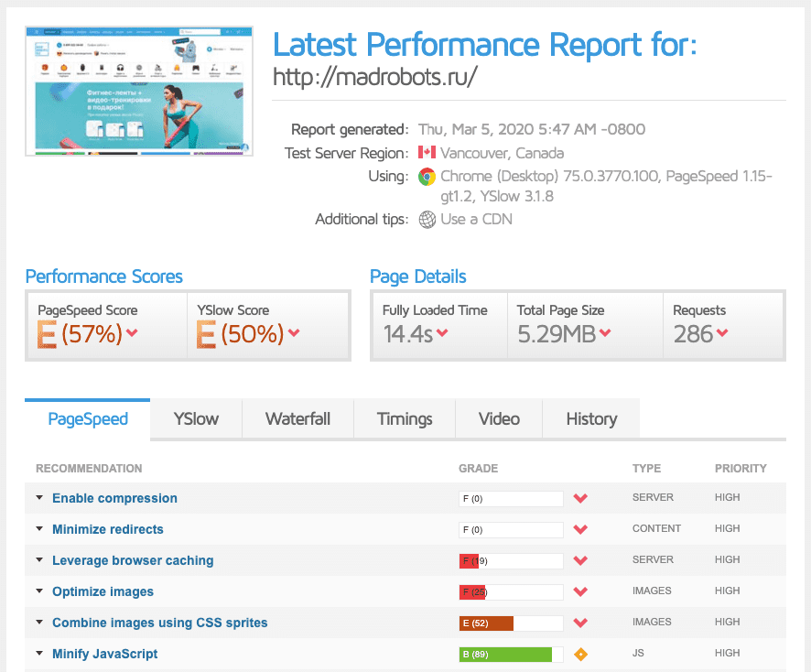The height and width of the screenshot is (672, 811).
Task: Click the red arrow beside Leverage browser caching grade
Action: click(x=579, y=561)
